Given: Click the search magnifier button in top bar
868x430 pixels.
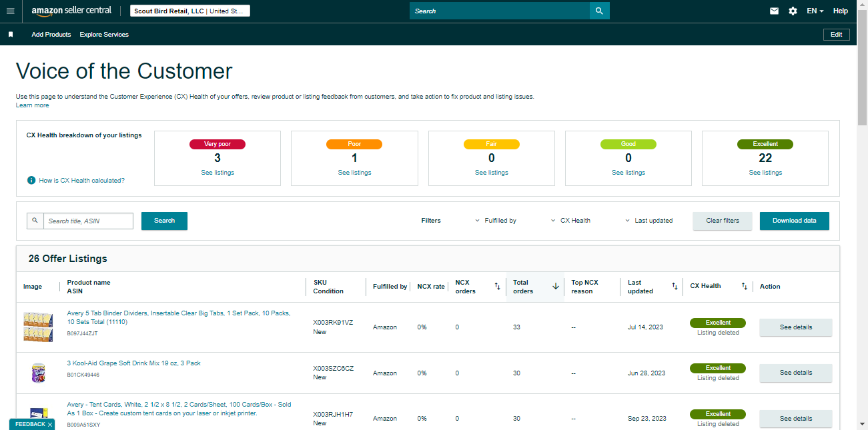Looking at the screenshot, I should click(x=599, y=11).
